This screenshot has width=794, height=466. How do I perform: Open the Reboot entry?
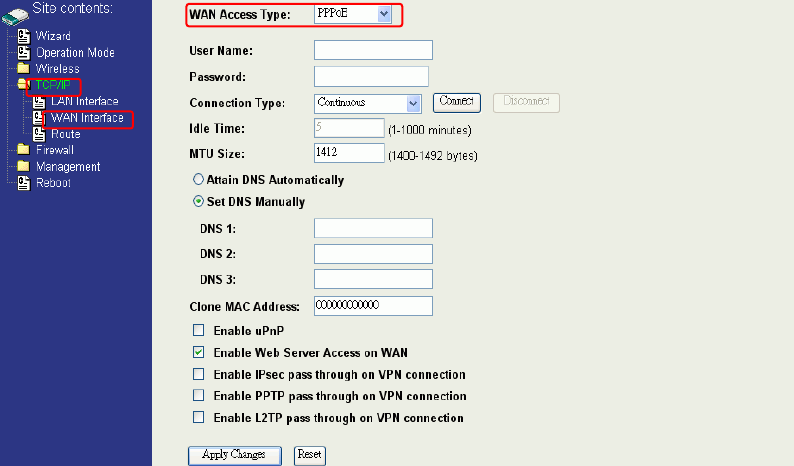pos(53,183)
